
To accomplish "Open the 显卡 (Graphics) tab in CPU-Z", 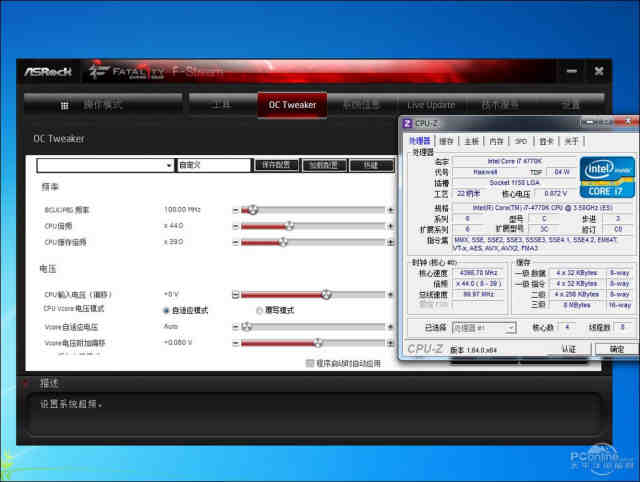I will pyautogui.click(x=547, y=141).
